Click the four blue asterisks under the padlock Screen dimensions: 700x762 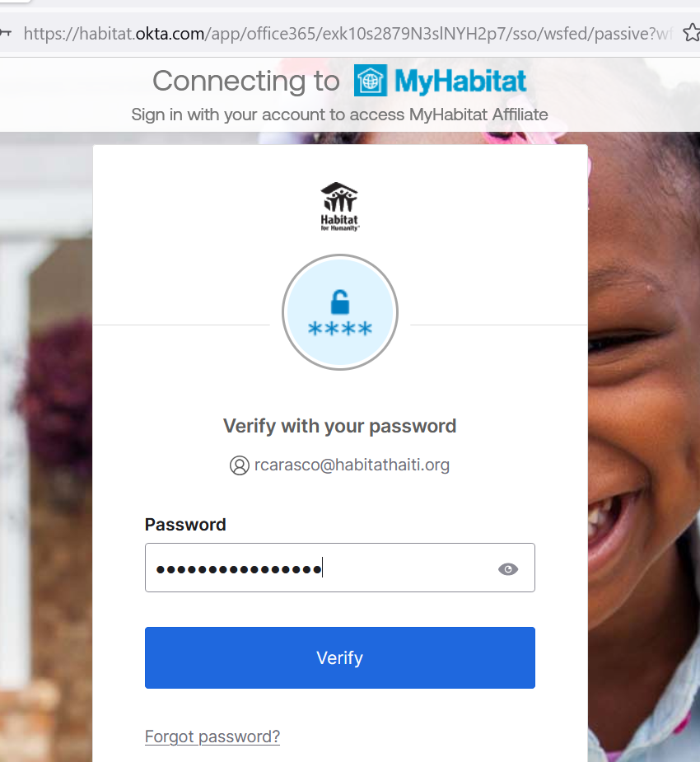339,330
